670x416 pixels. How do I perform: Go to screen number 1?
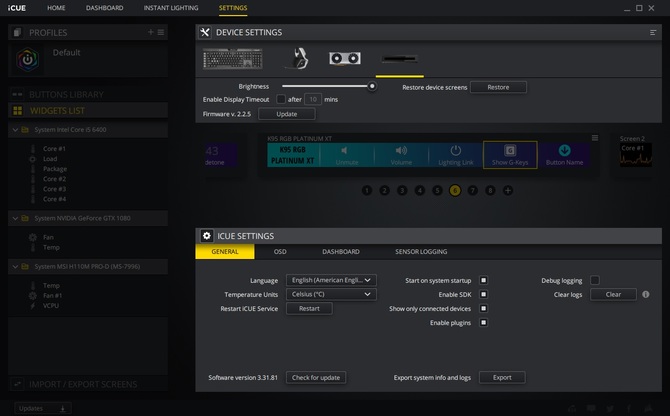click(367, 190)
